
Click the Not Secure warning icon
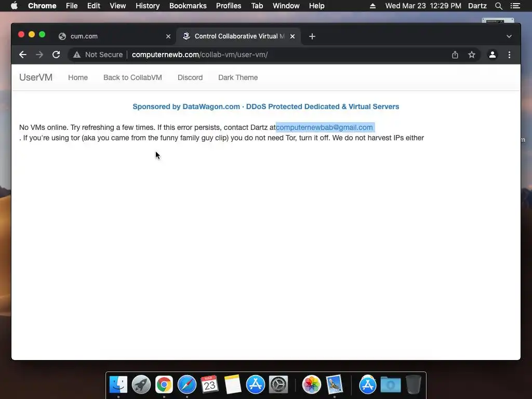(x=77, y=55)
